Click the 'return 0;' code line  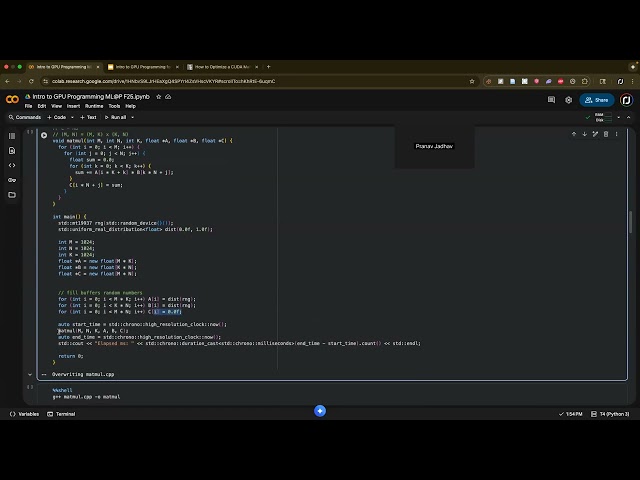(71, 356)
